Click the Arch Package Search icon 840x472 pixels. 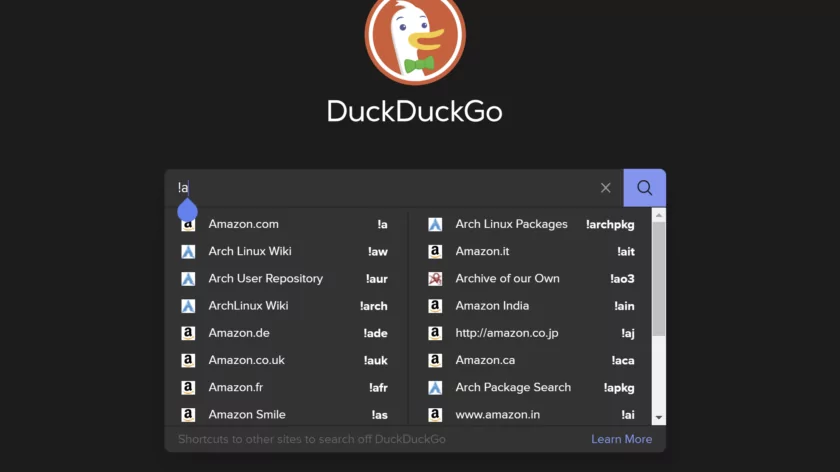click(435, 387)
